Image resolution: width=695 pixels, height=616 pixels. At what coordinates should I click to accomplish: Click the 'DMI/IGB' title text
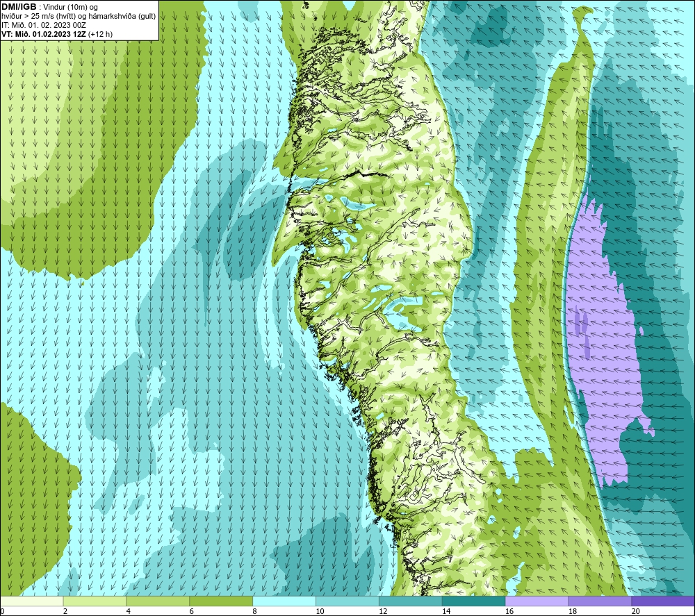coord(19,7)
